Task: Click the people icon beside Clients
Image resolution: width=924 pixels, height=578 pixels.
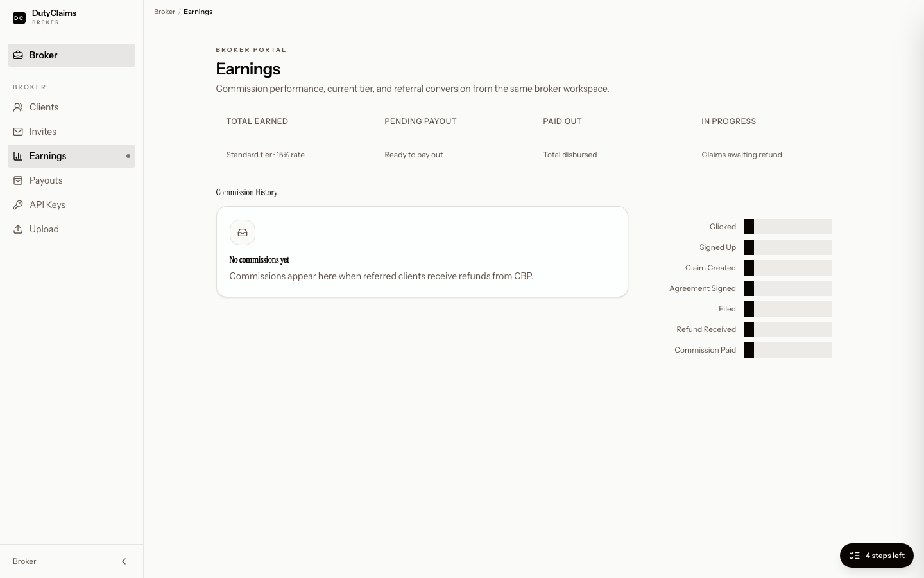Action: pos(18,107)
